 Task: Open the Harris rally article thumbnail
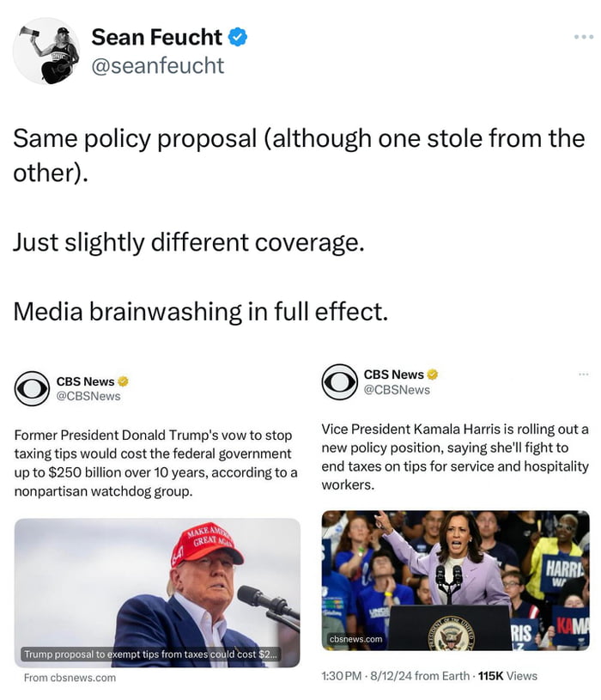point(456,581)
